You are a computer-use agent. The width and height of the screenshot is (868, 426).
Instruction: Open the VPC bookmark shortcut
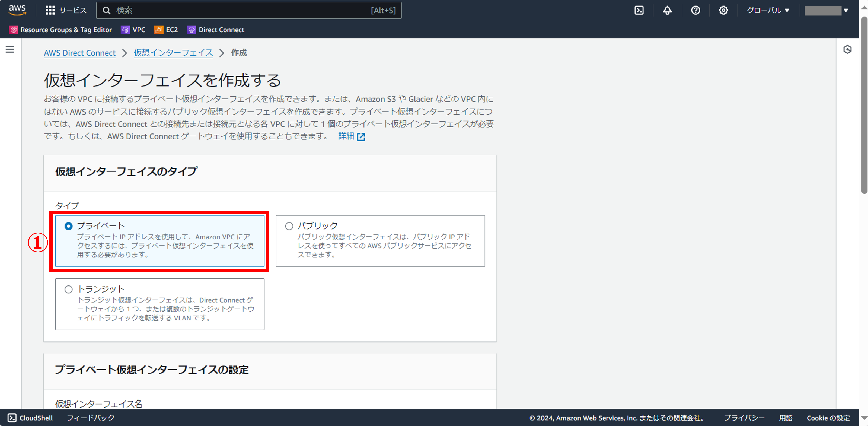pos(133,30)
